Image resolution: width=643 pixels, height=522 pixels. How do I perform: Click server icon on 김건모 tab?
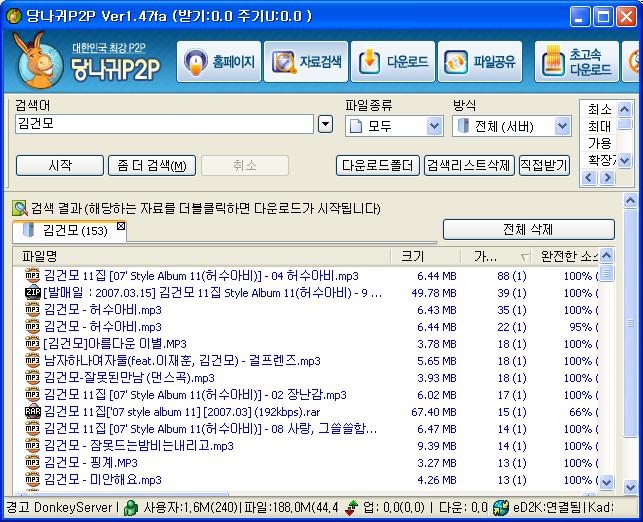29,230
